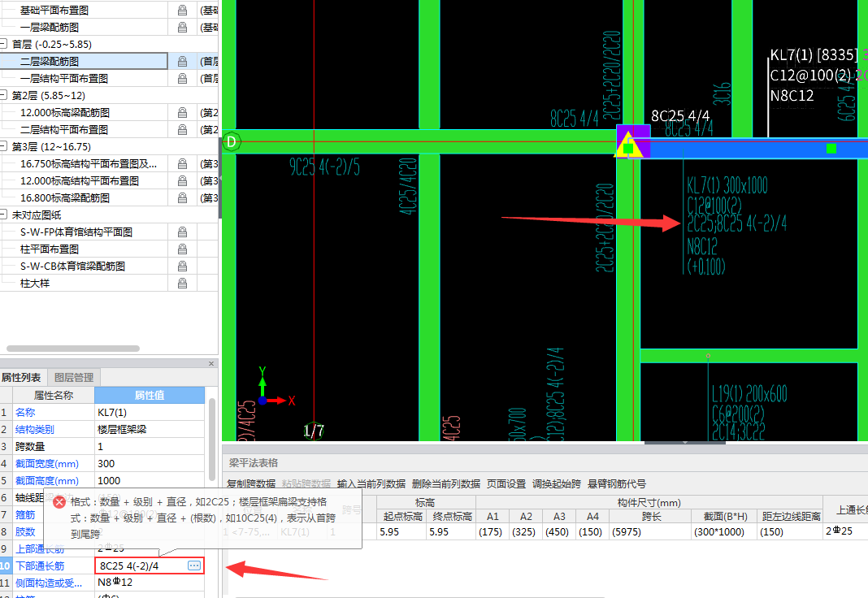This screenshot has height=598, width=868.
Task: Click lock icon for 基础平面布置图 row
Action: pyautogui.click(x=182, y=10)
